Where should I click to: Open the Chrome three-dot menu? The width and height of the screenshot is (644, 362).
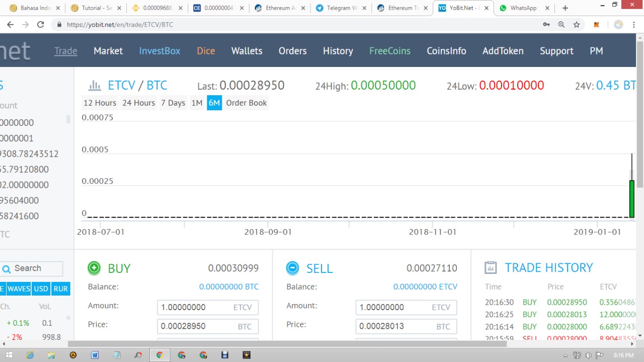pos(634,24)
